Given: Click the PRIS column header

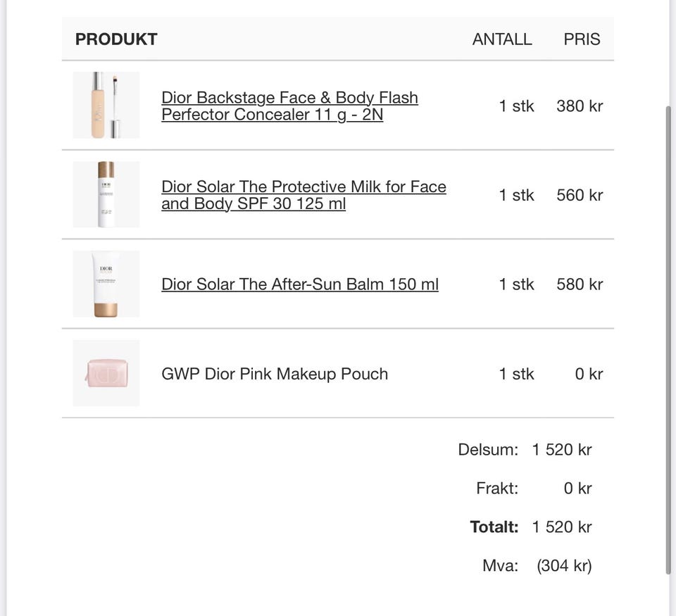Looking at the screenshot, I should pos(582,39).
